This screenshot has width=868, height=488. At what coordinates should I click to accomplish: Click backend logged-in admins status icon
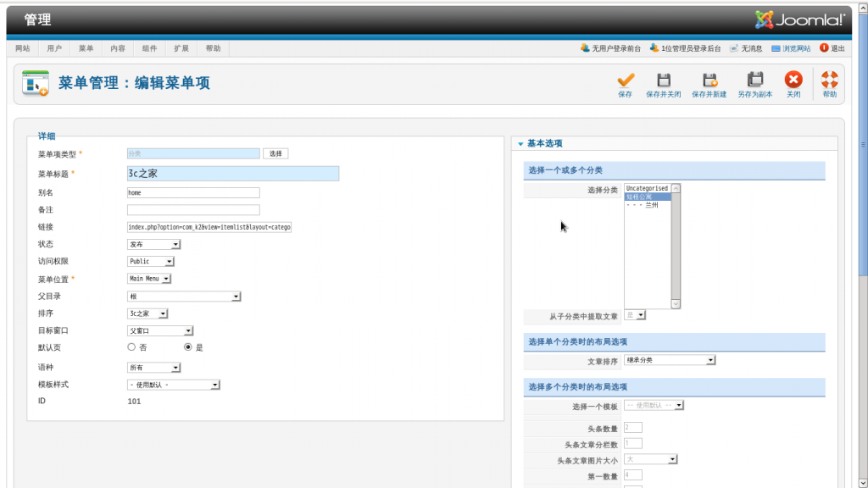(x=654, y=48)
